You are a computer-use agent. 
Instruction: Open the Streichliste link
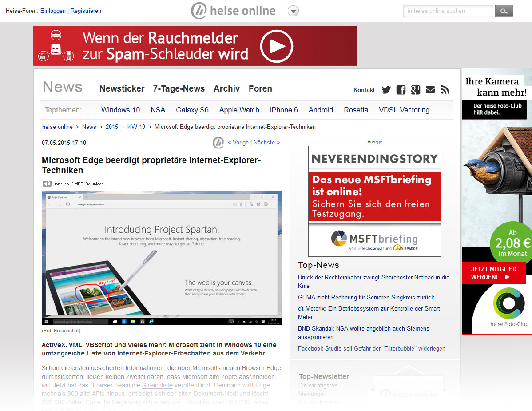pos(157,386)
